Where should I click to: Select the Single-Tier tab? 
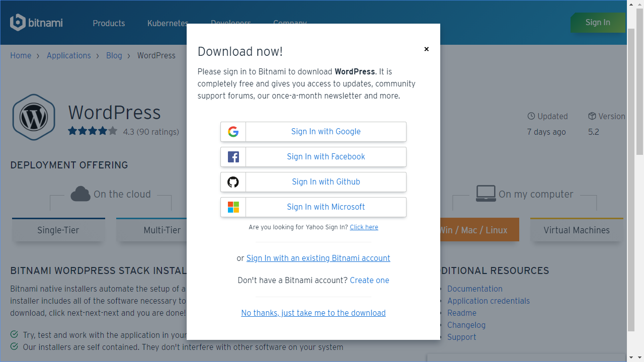58,230
